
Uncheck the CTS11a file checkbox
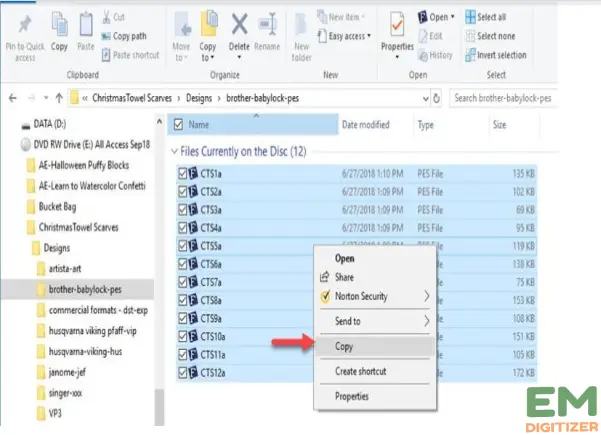[183, 355]
